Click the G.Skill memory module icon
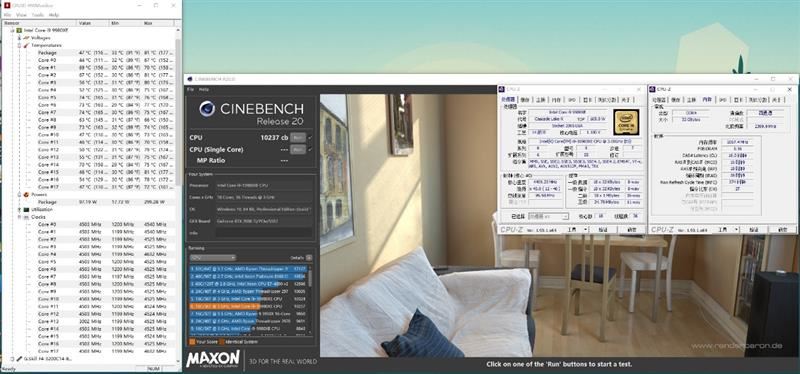The image size is (800, 374). click(x=19, y=359)
